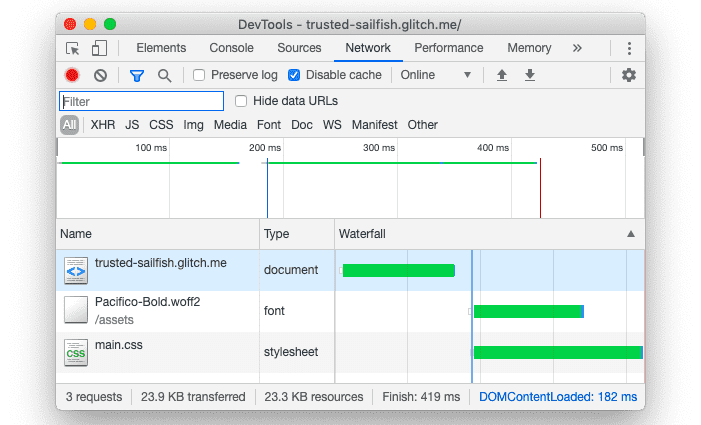Click the document file icon for trusted-sailfish
The image size is (701, 425).
click(x=76, y=270)
